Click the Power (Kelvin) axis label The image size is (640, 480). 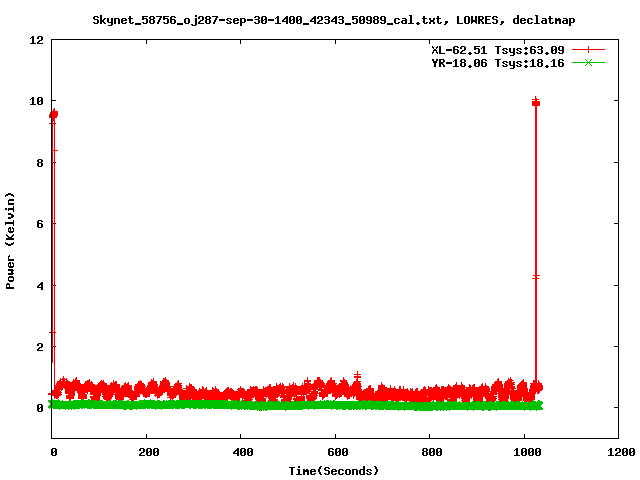[x=10, y=241]
